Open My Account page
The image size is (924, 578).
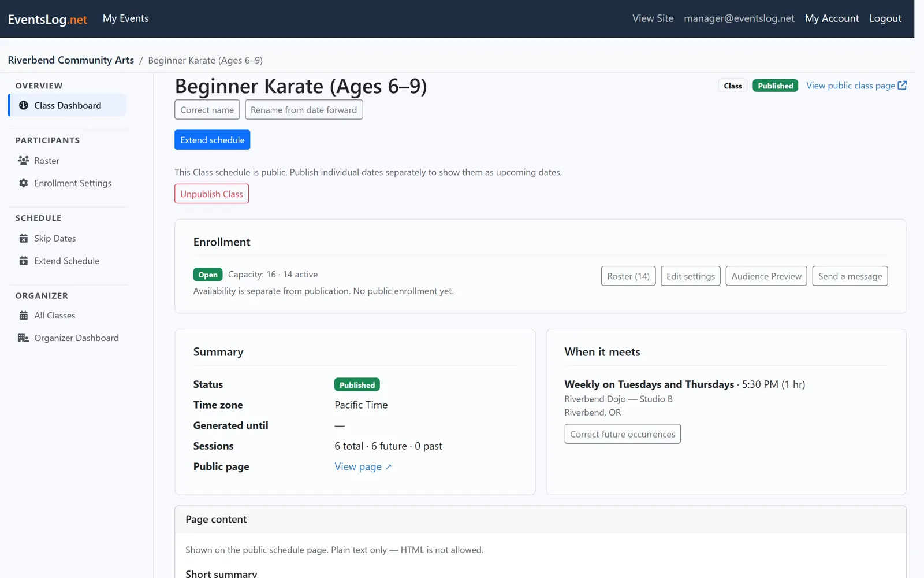click(x=832, y=18)
